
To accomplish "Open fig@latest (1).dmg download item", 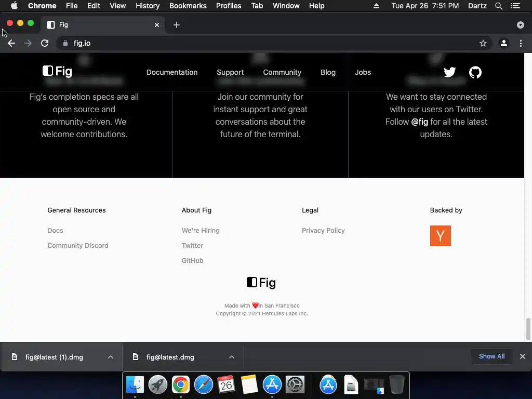I will point(54,357).
